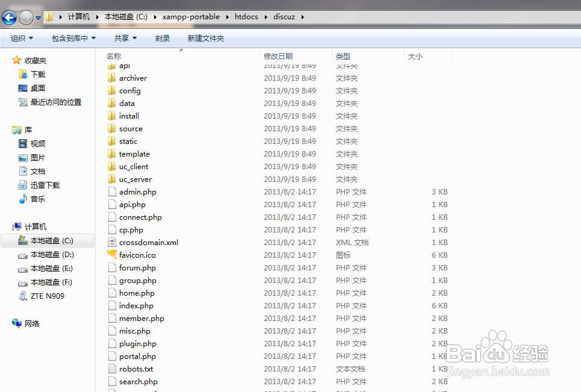This screenshot has height=392, width=581.
Task: Select misc.php file
Action: (x=135, y=331)
